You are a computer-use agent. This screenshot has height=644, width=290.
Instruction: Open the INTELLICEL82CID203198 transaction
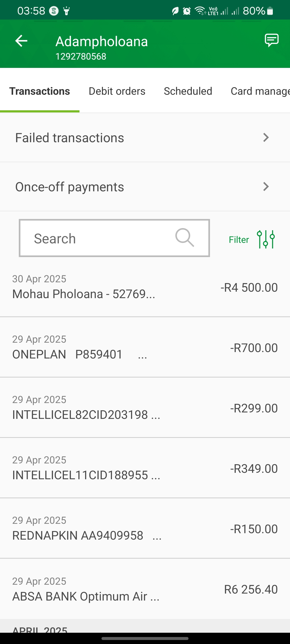click(x=145, y=408)
